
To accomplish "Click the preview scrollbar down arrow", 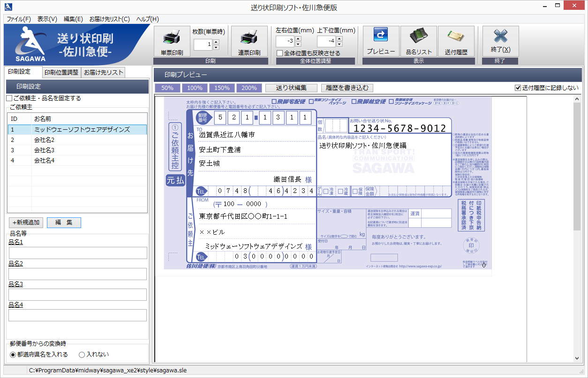I will coord(577,359).
